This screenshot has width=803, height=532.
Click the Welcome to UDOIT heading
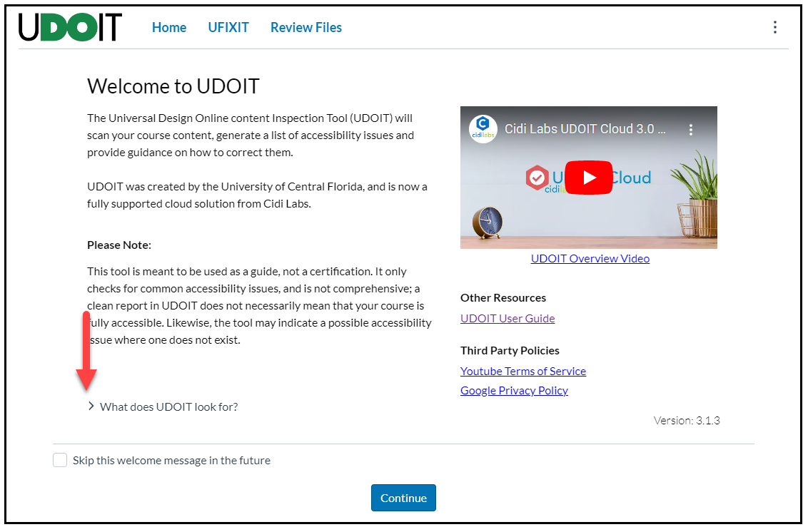point(173,86)
